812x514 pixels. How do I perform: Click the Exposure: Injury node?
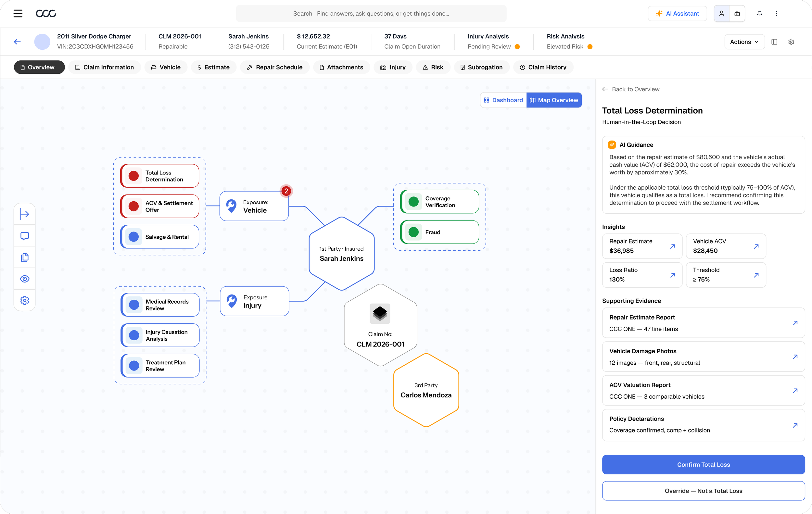[x=255, y=301]
